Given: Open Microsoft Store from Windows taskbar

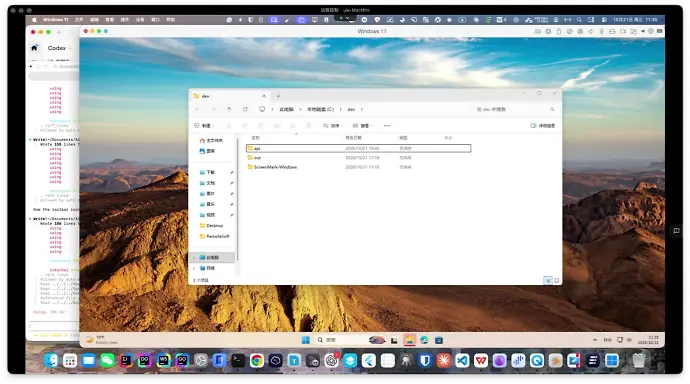Looking at the screenshot, I should click(439, 340).
